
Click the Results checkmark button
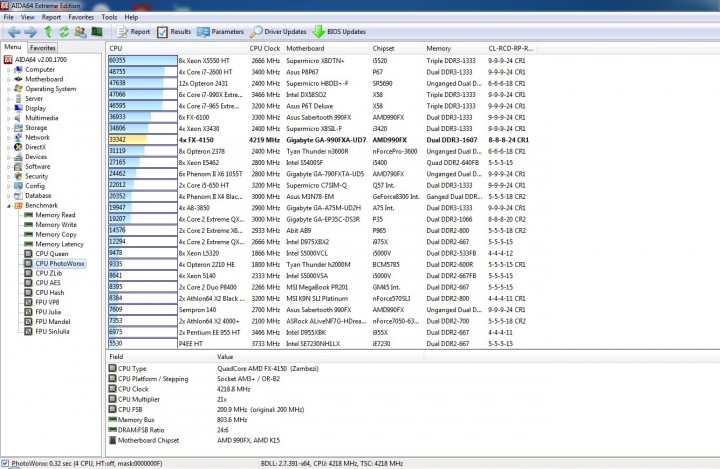(174, 32)
